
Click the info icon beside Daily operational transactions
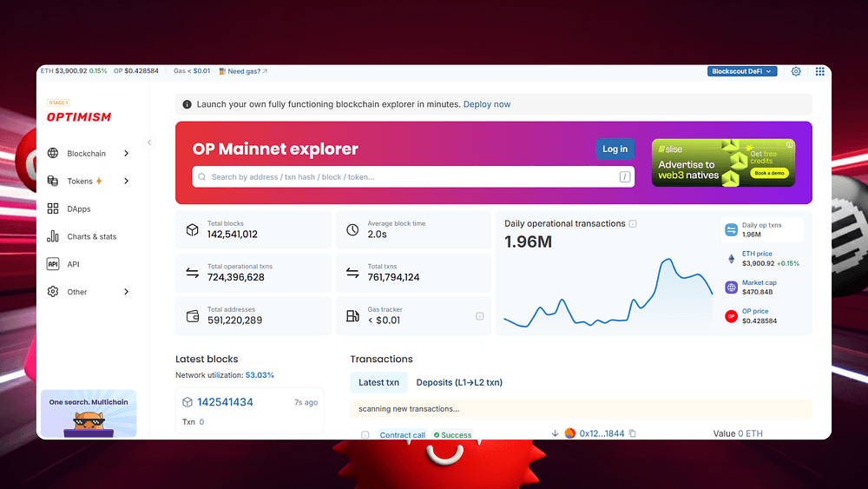coord(633,224)
